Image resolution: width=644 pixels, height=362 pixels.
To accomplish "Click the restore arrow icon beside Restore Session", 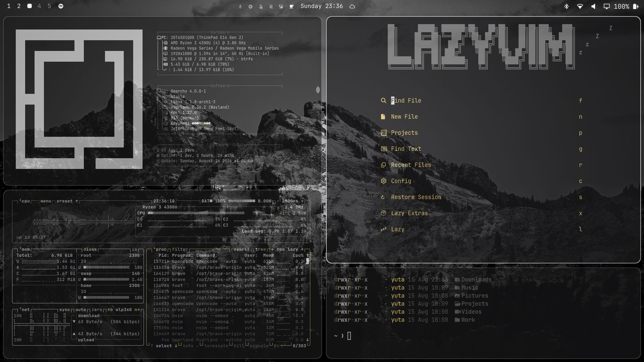I will point(383,197).
